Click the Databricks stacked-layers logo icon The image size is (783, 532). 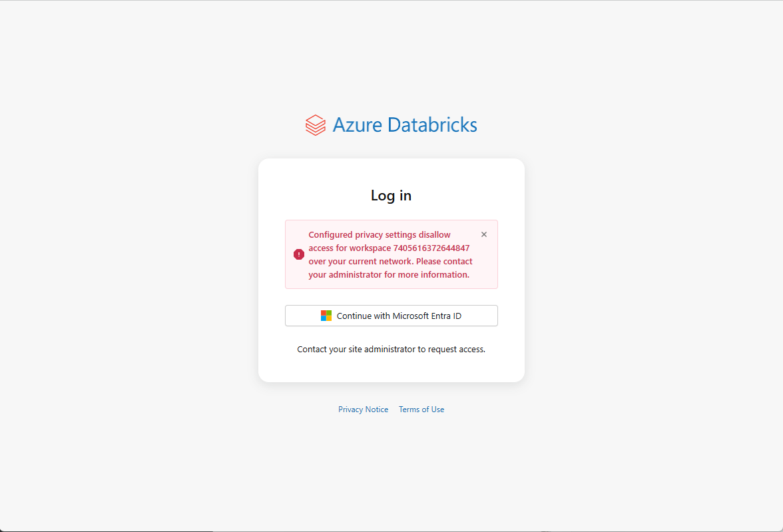point(315,125)
